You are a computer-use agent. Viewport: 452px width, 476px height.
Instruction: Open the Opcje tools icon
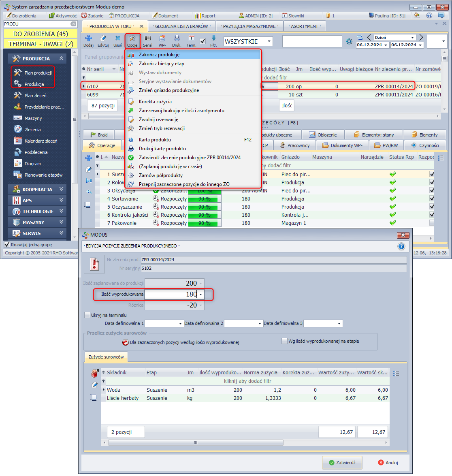click(132, 39)
